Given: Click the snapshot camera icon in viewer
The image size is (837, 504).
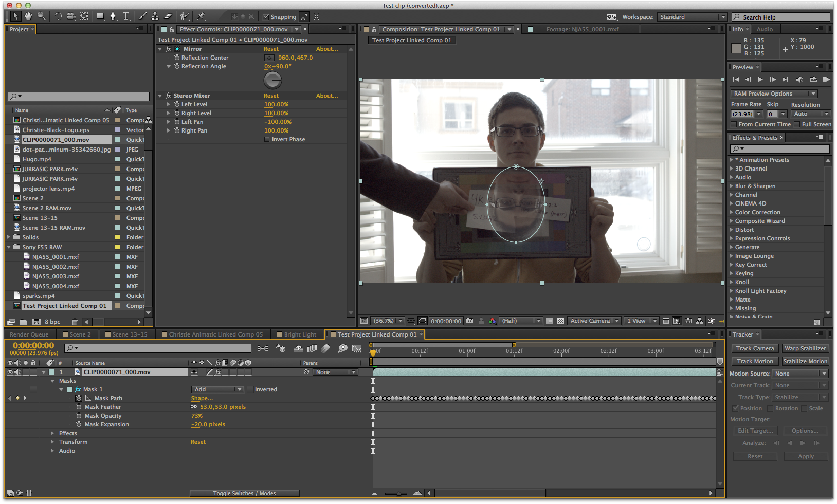Looking at the screenshot, I should click(x=469, y=321).
